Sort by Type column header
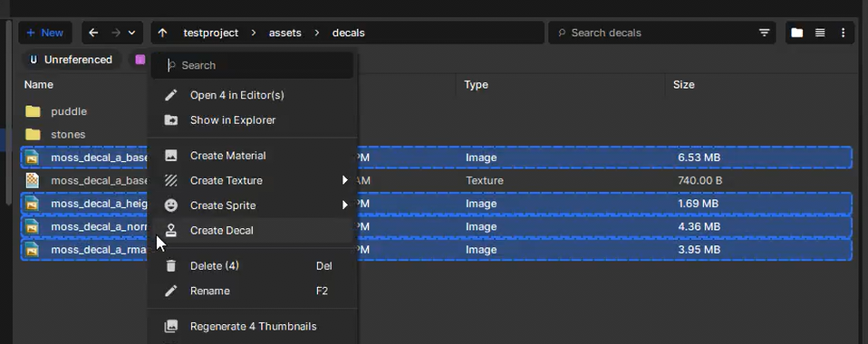This screenshot has height=344, width=868. pos(476,84)
